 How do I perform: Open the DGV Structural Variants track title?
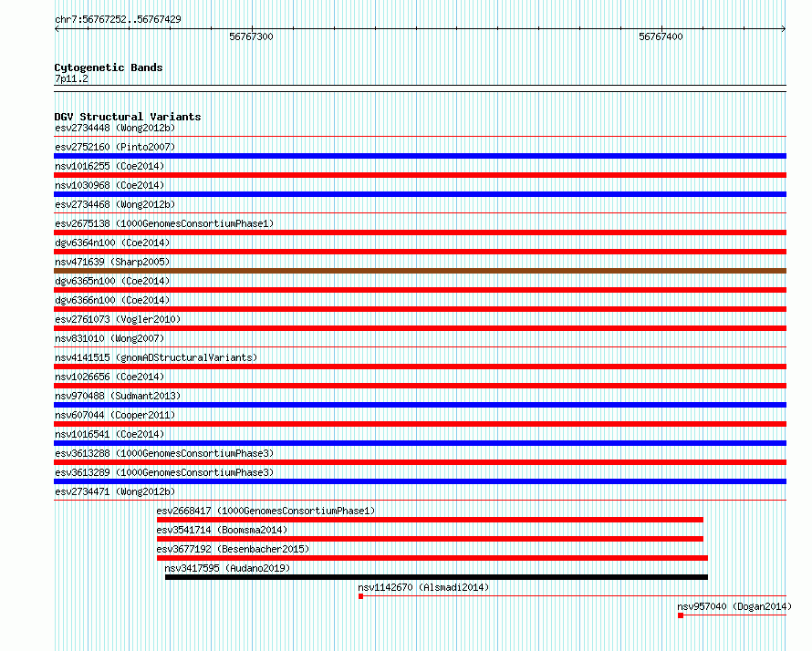(x=128, y=117)
